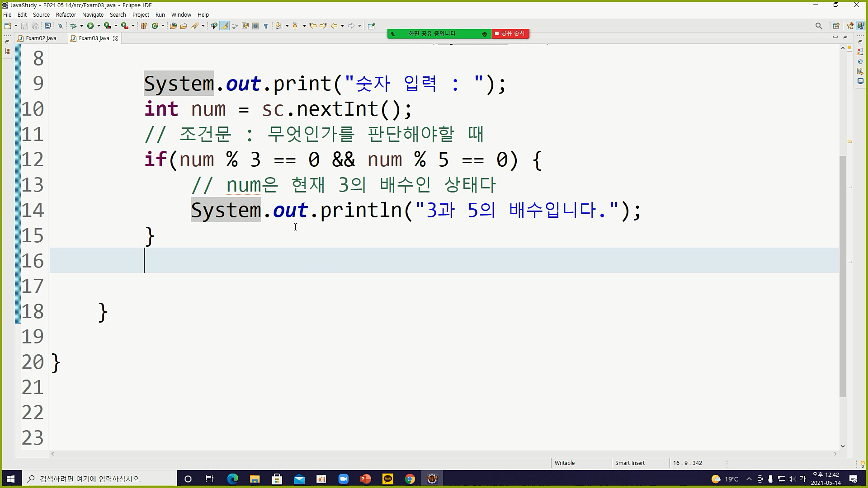Close the Exam03.java editor tab
The height and width of the screenshot is (488, 868).
point(115,38)
